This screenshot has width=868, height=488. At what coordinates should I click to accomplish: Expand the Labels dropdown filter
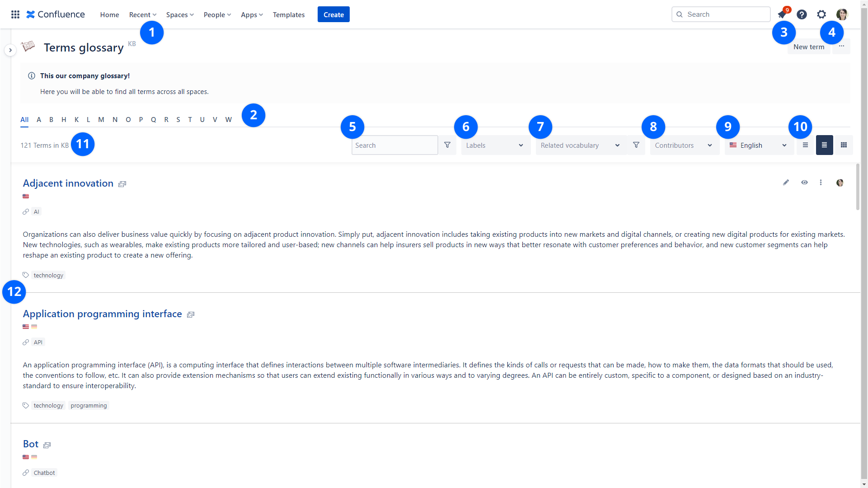495,145
